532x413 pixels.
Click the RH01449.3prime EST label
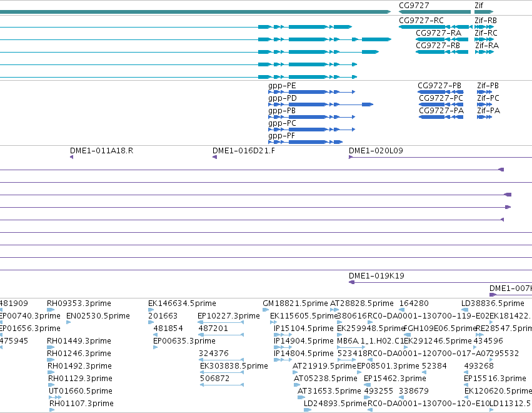coord(79,341)
